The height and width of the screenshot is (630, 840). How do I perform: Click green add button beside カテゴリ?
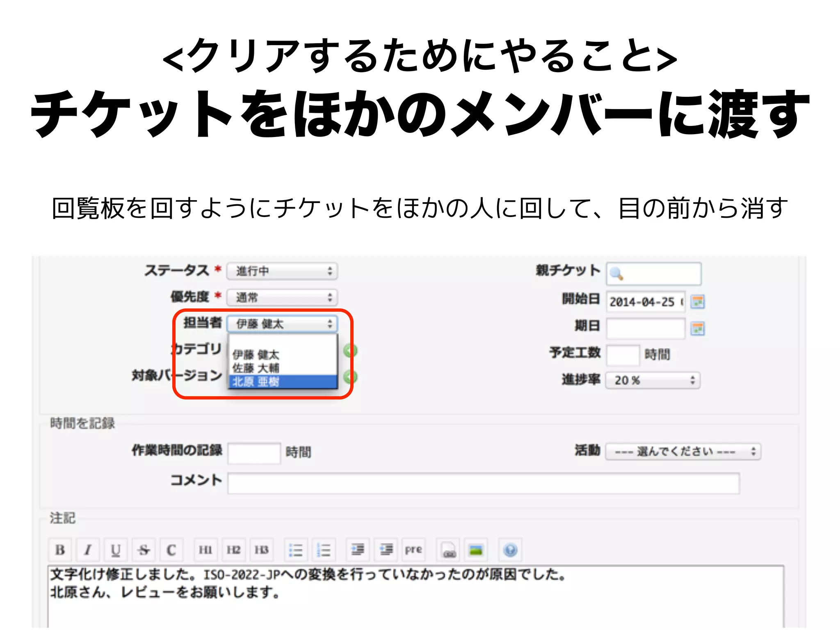(x=350, y=351)
